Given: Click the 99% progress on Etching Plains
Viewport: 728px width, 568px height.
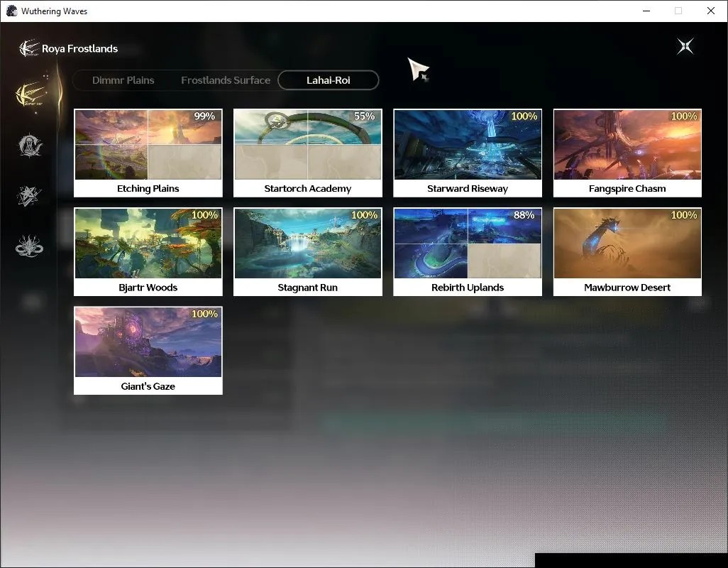Looking at the screenshot, I should (205, 116).
